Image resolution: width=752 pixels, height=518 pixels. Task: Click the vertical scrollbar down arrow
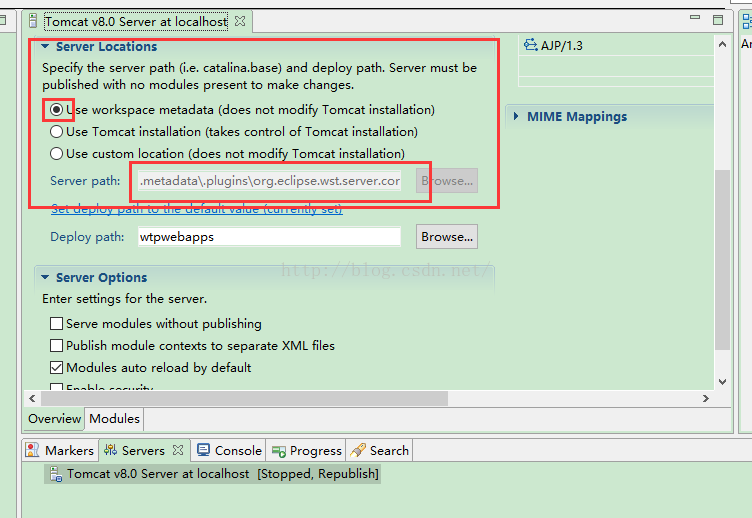(x=722, y=382)
